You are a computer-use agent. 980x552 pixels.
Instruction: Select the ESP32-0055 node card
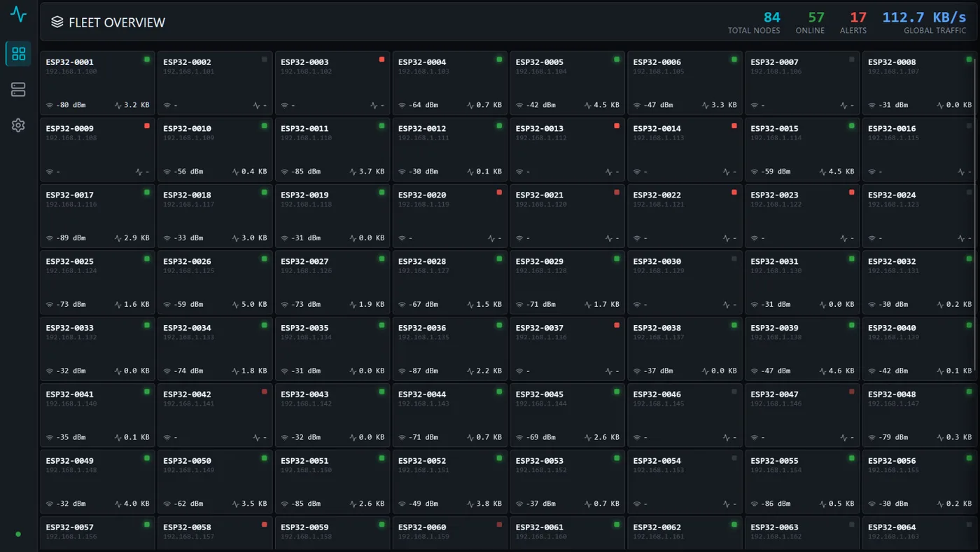[x=802, y=483]
